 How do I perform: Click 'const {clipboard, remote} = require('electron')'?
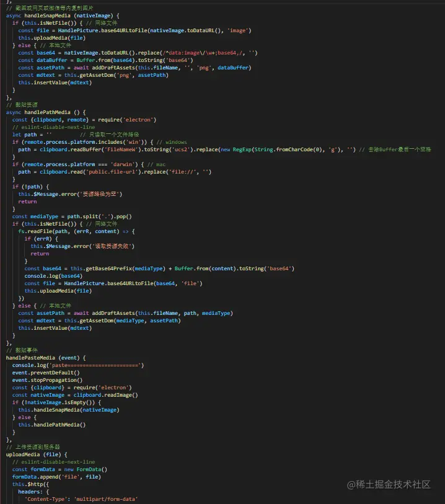click(x=84, y=120)
